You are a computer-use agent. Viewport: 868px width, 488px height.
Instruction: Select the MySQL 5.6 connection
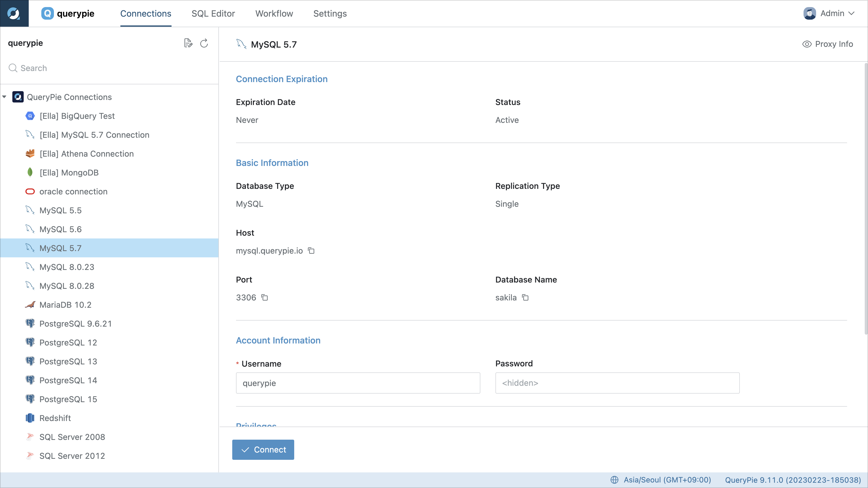[60, 229]
